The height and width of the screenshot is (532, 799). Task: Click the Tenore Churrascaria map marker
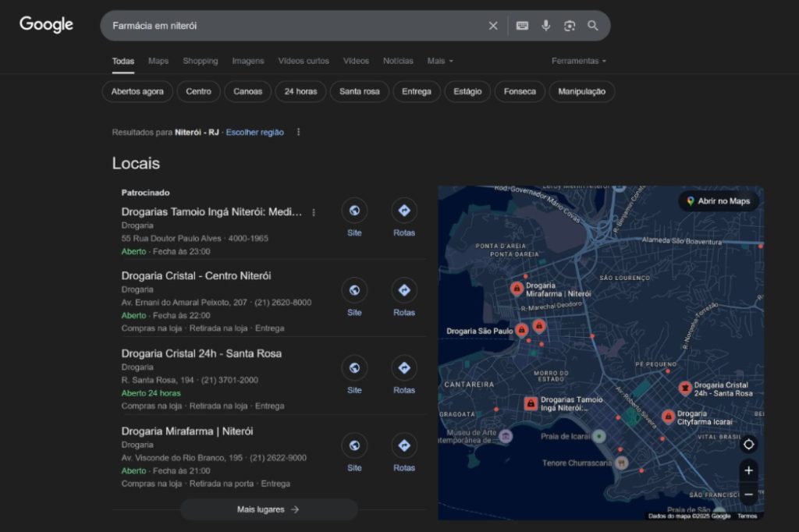tap(621, 463)
